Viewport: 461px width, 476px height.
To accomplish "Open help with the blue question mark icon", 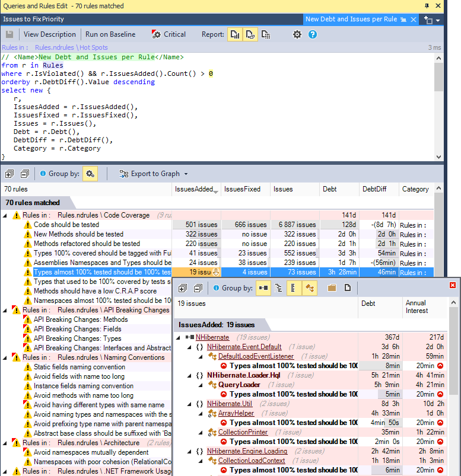I will coord(313,34).
